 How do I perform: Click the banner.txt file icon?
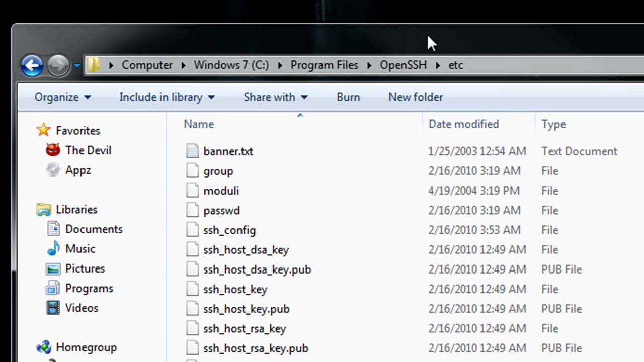[192, 151]
